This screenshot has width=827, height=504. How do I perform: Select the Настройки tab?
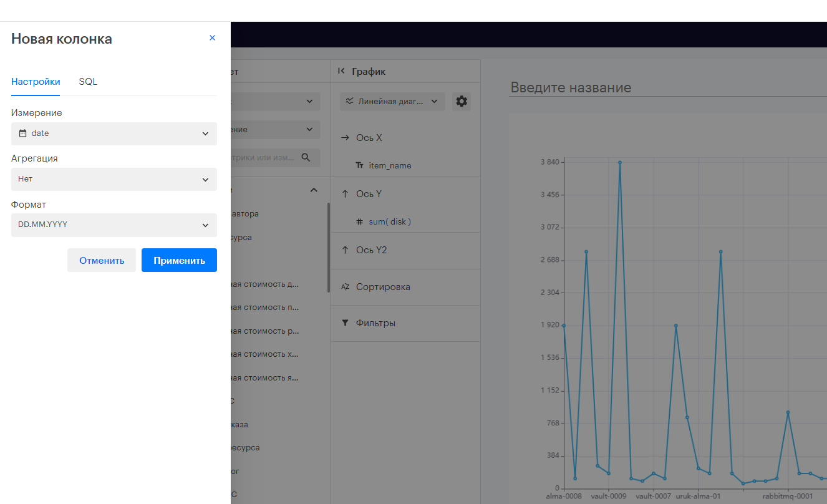pyautogui.click(x=36, y=82)
